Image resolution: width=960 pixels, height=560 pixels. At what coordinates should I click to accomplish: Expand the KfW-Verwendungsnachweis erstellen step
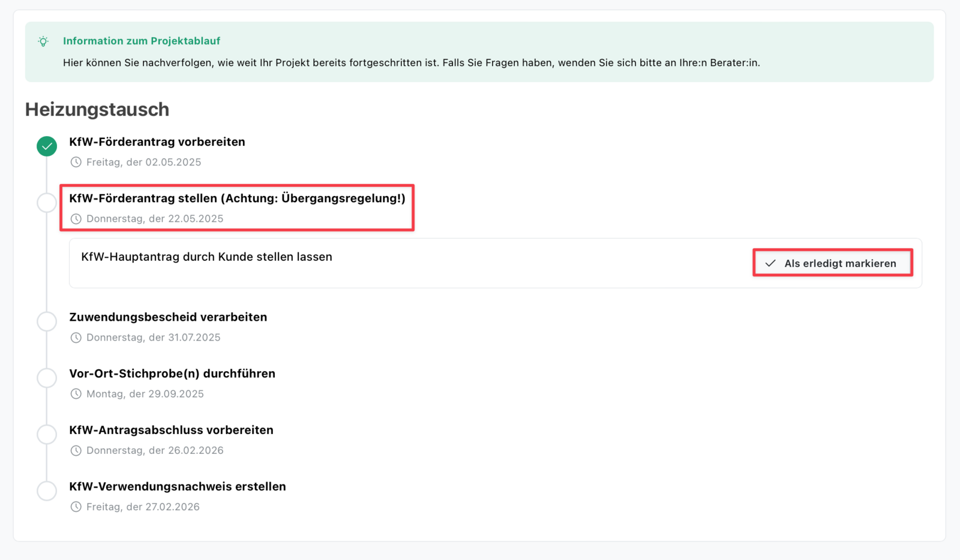[x=178, y=486]
